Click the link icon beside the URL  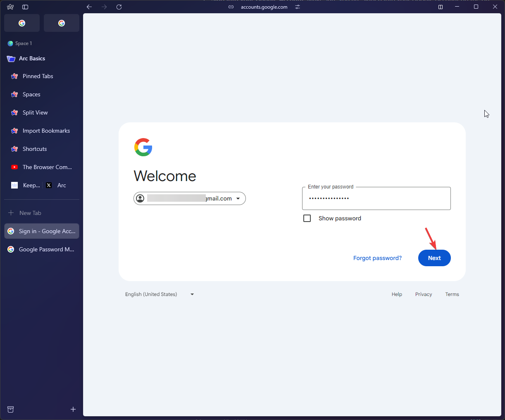pos(231,7)
